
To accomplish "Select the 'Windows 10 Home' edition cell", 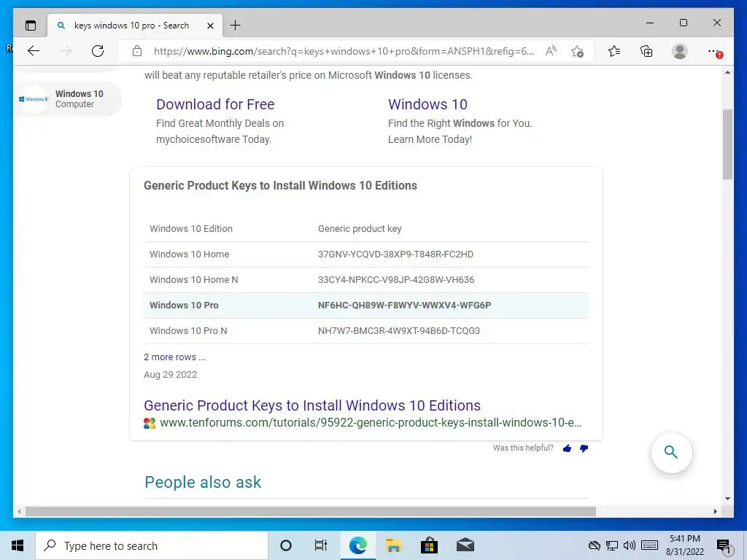I will 189,254.
